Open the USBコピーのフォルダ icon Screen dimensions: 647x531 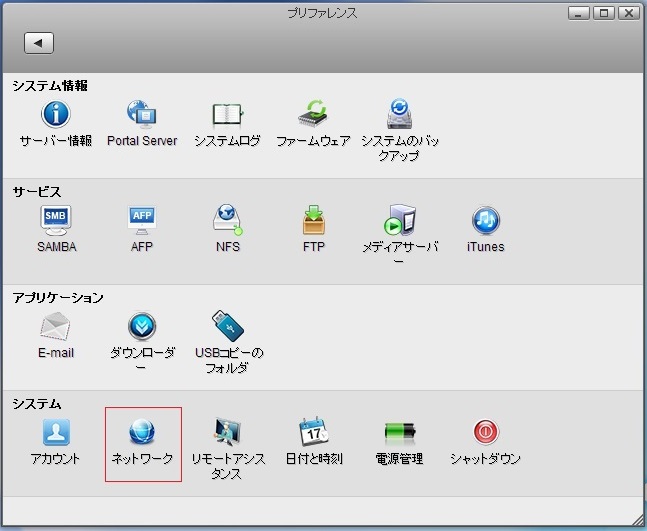click(227, 326)
